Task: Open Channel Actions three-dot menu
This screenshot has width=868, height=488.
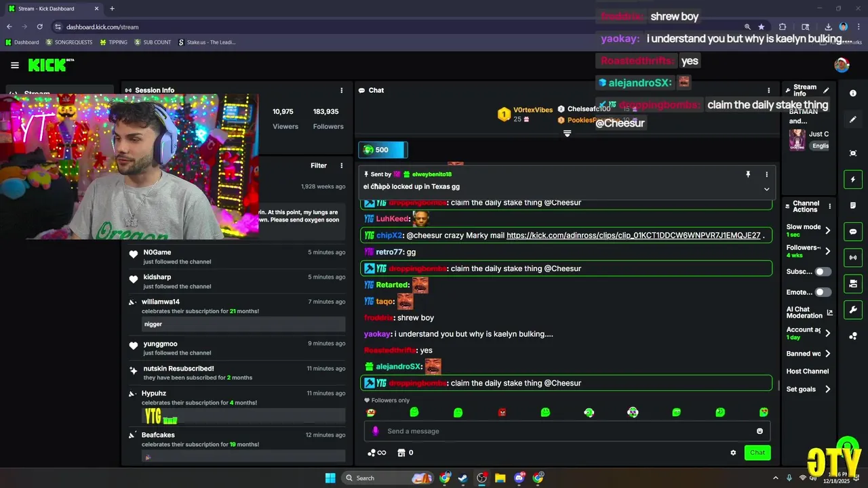Action: [x=829, y=207]
